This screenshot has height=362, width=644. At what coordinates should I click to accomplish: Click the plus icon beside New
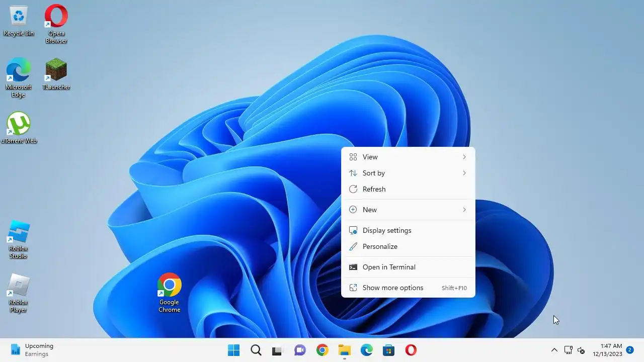(353, 210)
